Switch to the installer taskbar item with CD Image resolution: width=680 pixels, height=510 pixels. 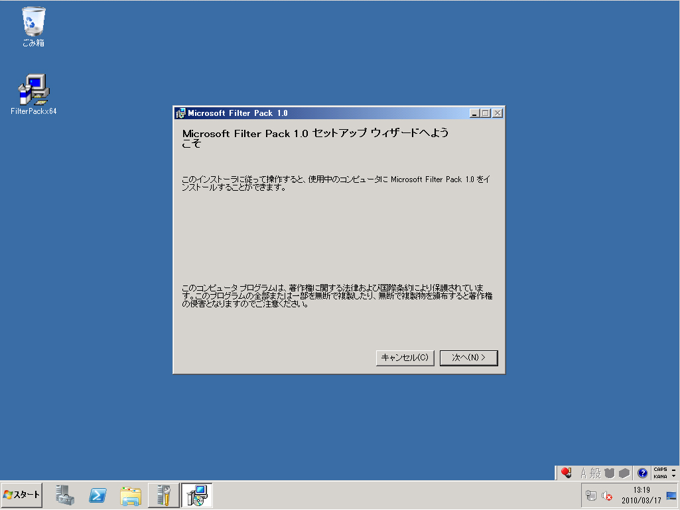tap(197, 495)
